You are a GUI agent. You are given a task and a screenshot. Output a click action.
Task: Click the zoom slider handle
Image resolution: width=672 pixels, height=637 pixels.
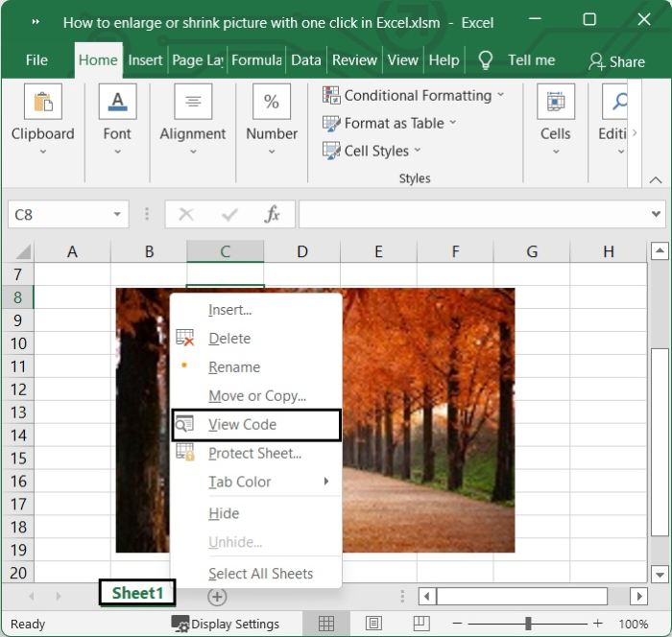(x=528, y=624)
